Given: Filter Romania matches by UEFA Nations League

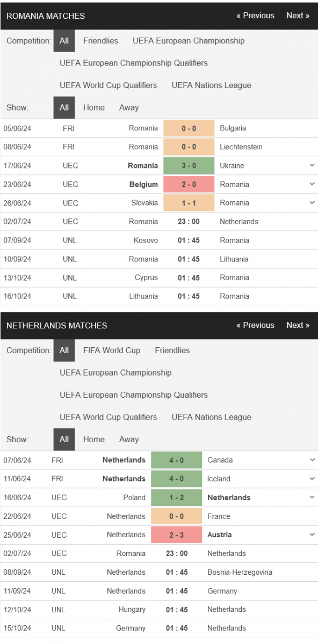Looking at the screenshot, I should (212, 85).
